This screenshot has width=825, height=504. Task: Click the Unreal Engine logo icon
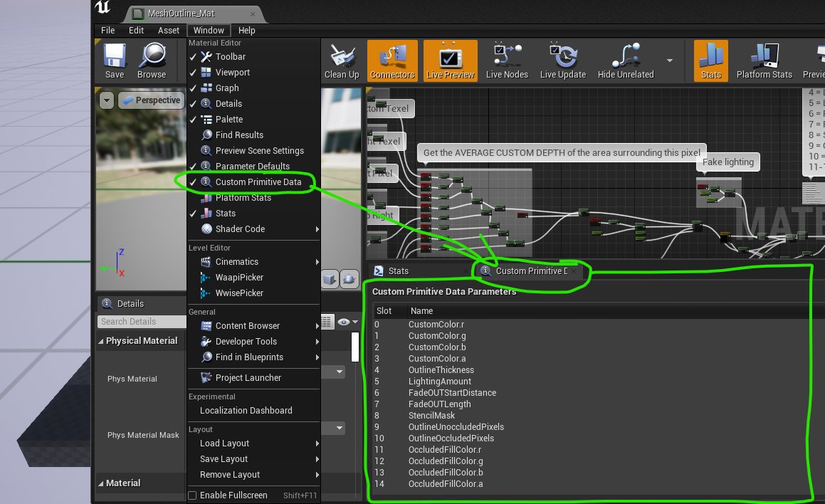tap(103, 7)
